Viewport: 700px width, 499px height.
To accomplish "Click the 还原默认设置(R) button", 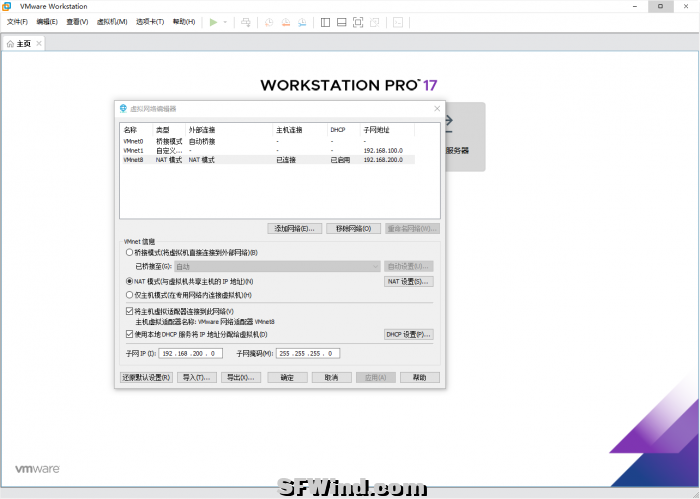I will pyautogui.click(x=146, y=378).
